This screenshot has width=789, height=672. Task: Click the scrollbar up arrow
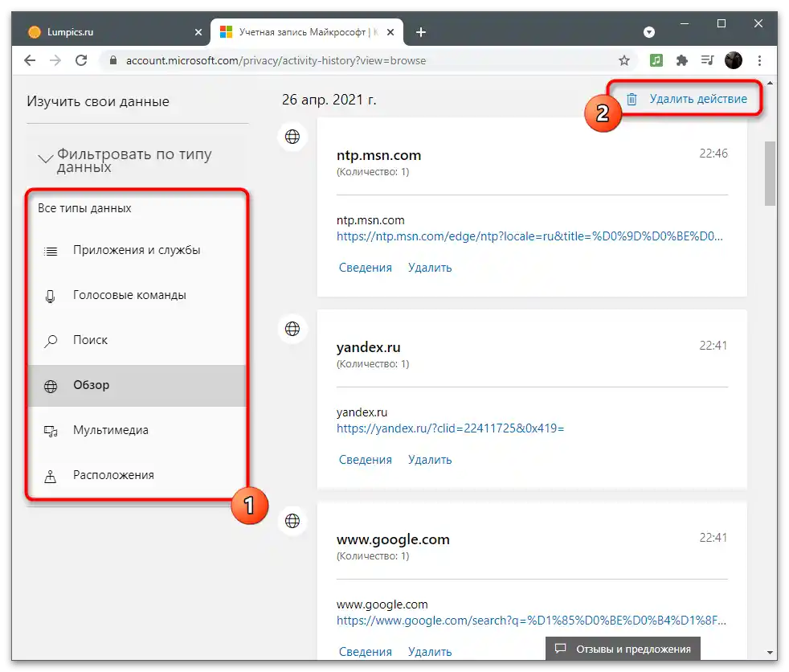770,83
